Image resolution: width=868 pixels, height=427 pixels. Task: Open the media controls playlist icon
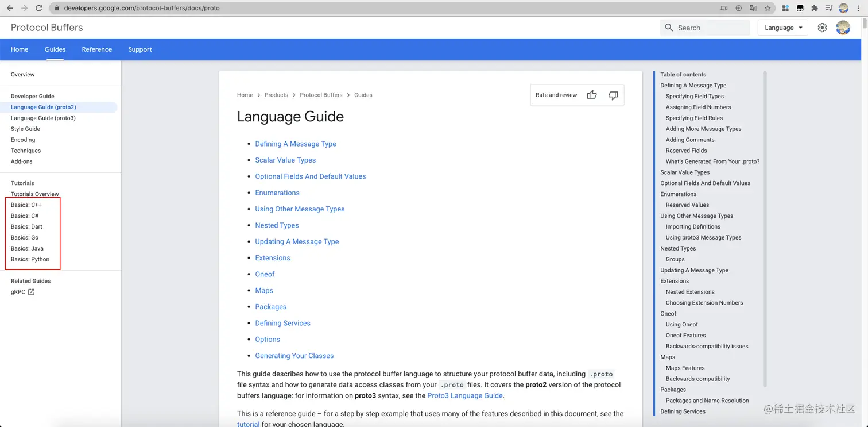click(829, 8)
